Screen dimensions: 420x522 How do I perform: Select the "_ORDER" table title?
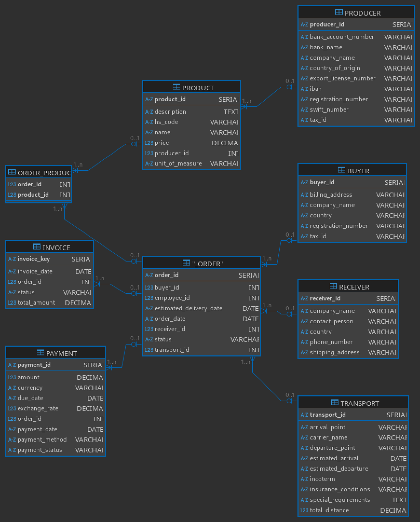pos(207,264)
